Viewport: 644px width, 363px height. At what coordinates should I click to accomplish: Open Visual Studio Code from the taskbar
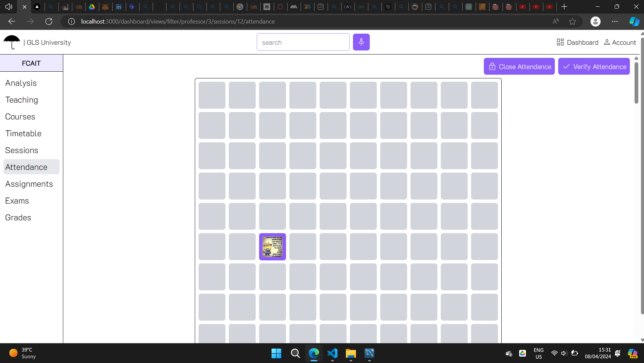coord(332,353)
